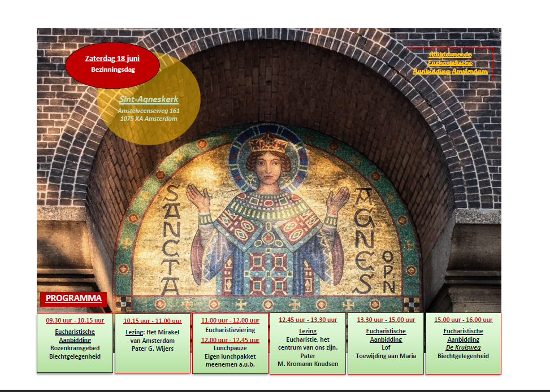Viewport: 550px width, 392px height.
Task: Click the 'Altijddurende Eucharistische Aanbidding Amsterdam' box
Action: [x=450, y=63]
